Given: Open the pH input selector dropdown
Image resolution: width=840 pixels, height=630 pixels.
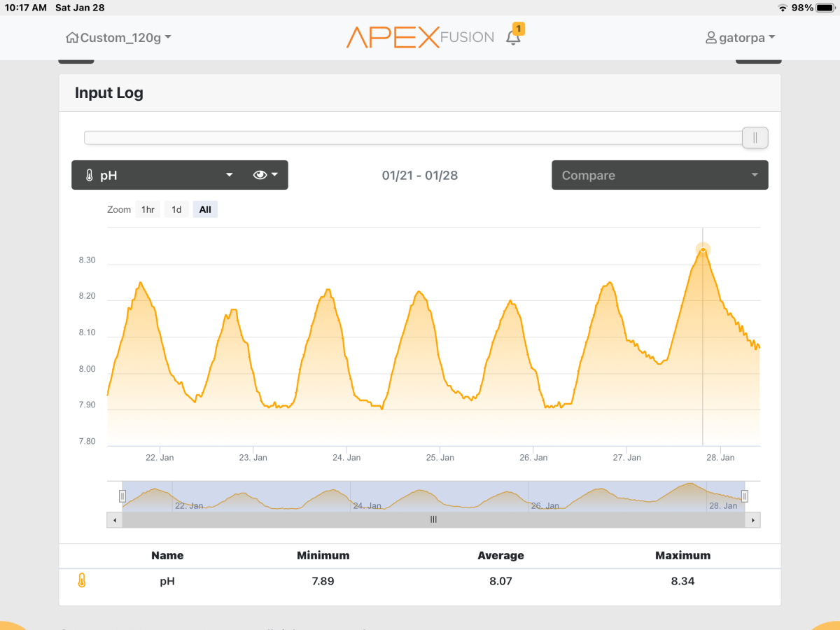Looking at the screenshot, I should coord(161,175).
